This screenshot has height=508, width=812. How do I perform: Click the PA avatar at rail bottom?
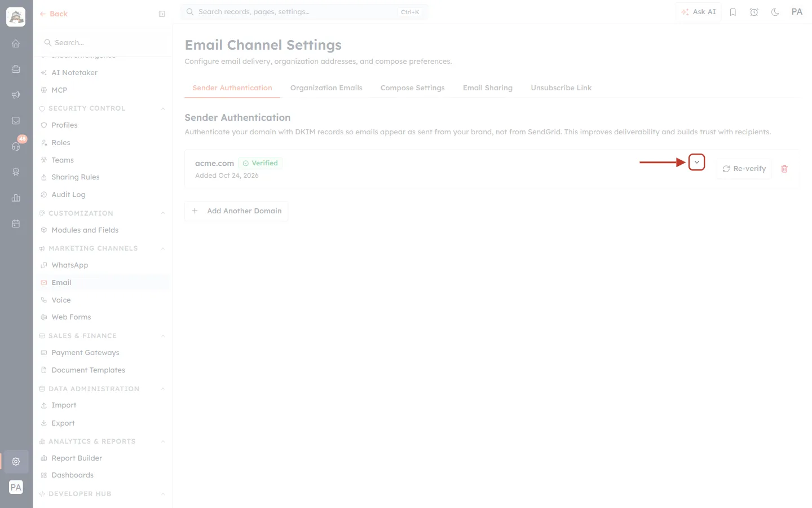(x=16, y=487)
